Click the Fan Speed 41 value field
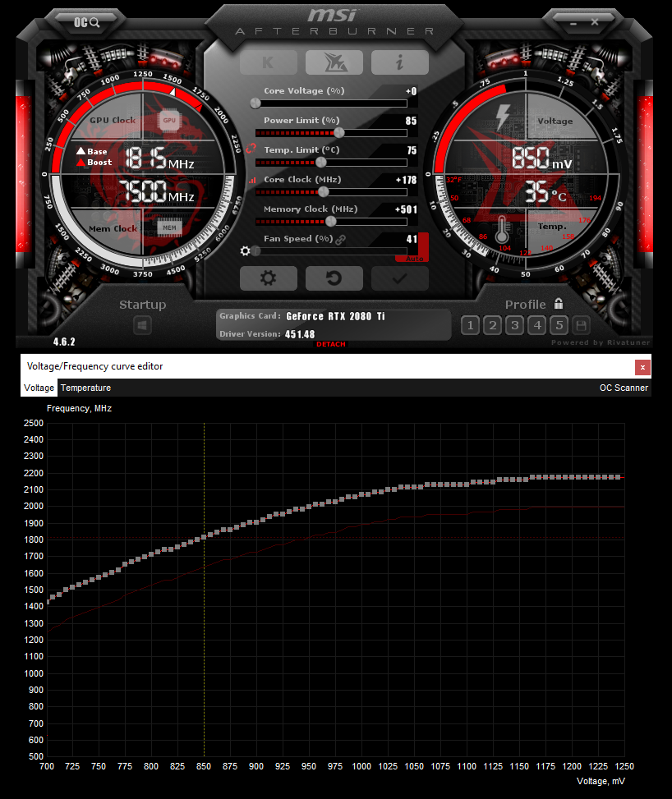Image resolution: width=672 pixels, height=799 pixels. point(412,239)
